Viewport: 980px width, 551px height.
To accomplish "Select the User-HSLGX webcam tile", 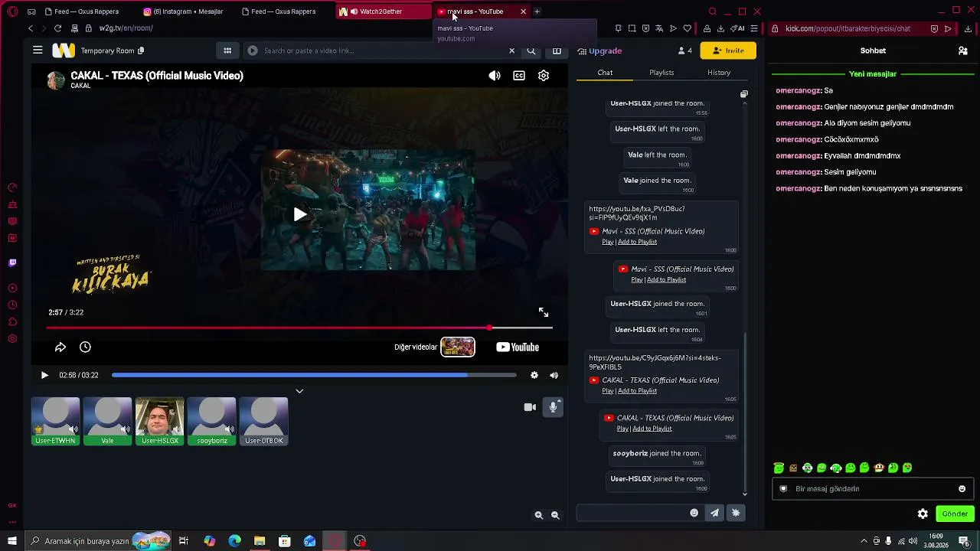I will coord(159,421).
